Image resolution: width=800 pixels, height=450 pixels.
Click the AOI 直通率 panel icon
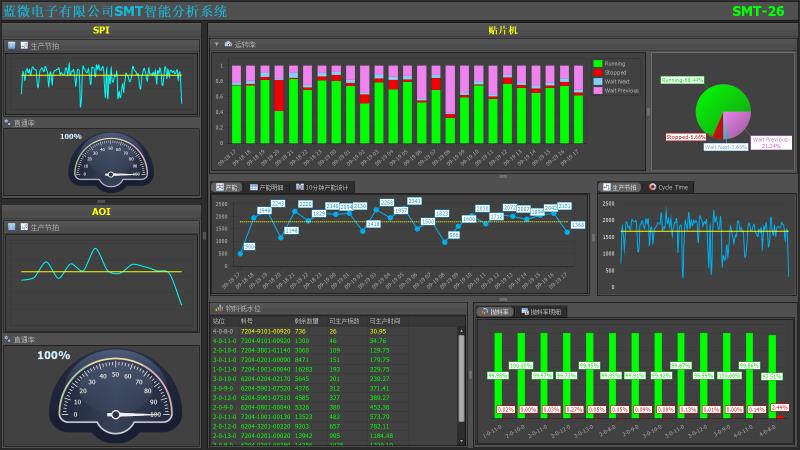click(x=8, y=340)
